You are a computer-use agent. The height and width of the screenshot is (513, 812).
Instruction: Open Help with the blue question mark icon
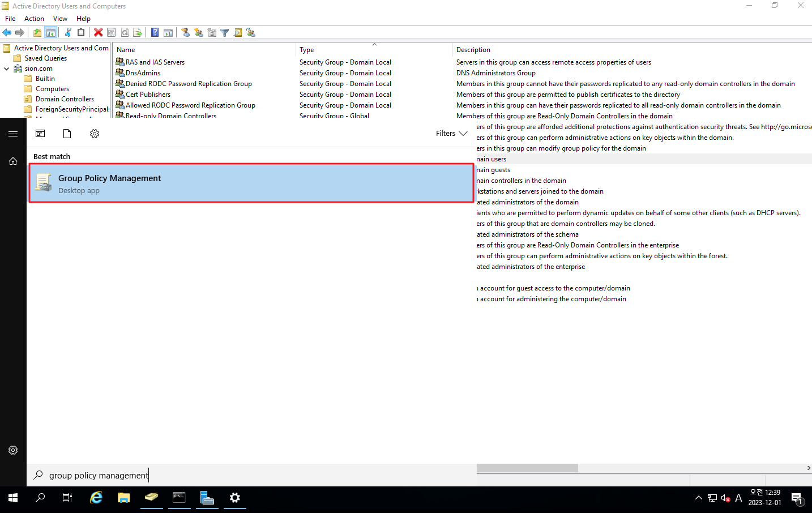click(155, 33)
